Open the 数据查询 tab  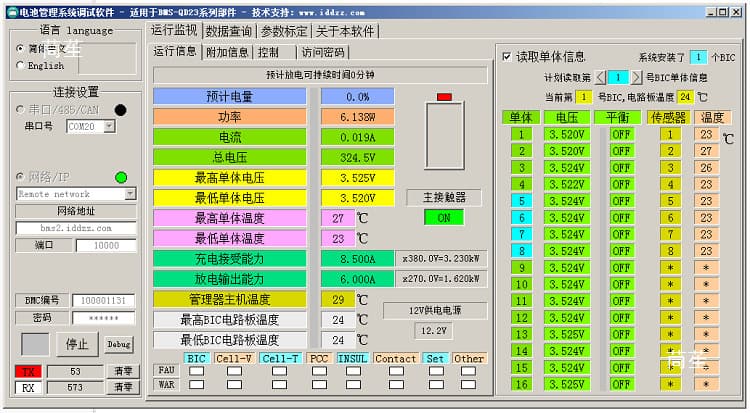point(229,32)
